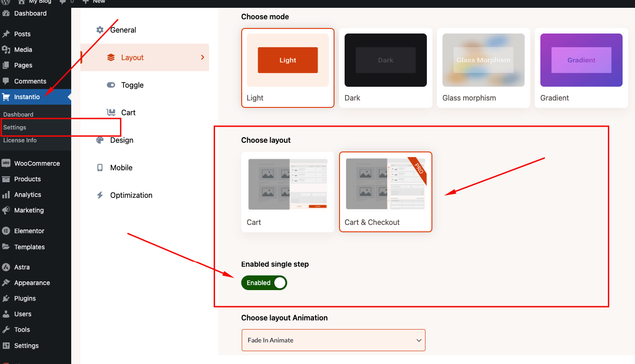The height and width of the screenshot is (364, 635).
Task: Open the General settings tab
Action: pos(145,30)
